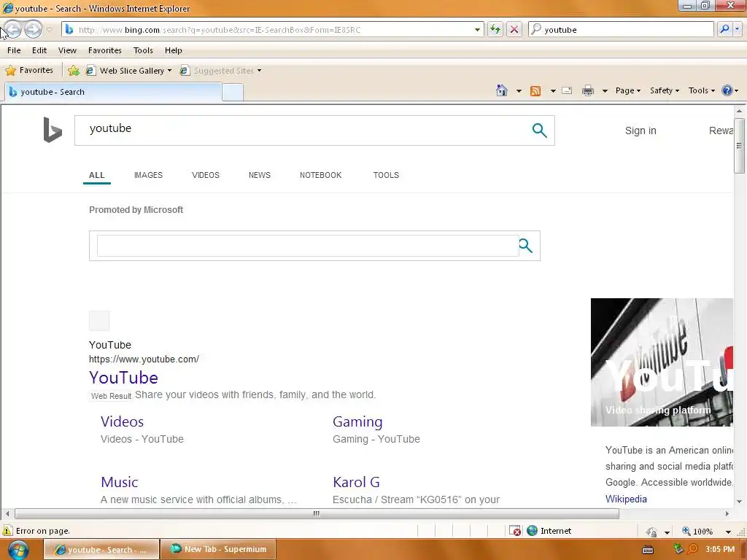Expand Suggested Sites dropdown arrow
The width and height of the screenshot is (747, 560).
pos(259,71)
